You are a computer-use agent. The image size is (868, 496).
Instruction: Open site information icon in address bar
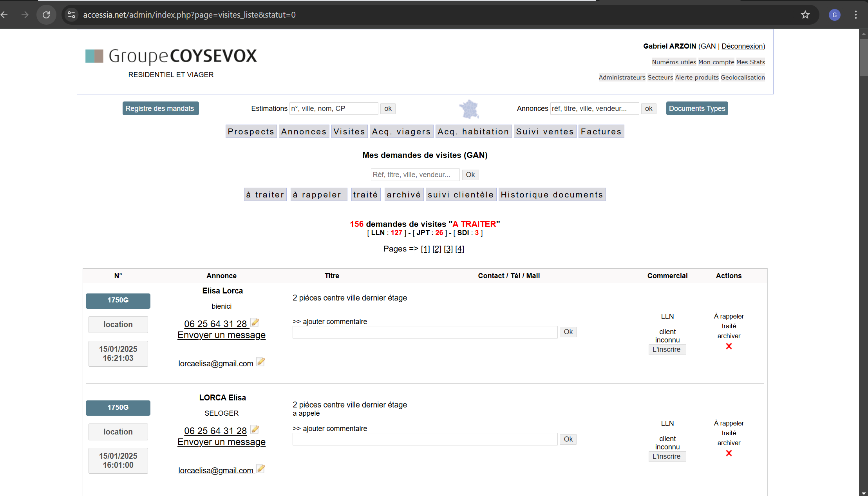point(71,15)
